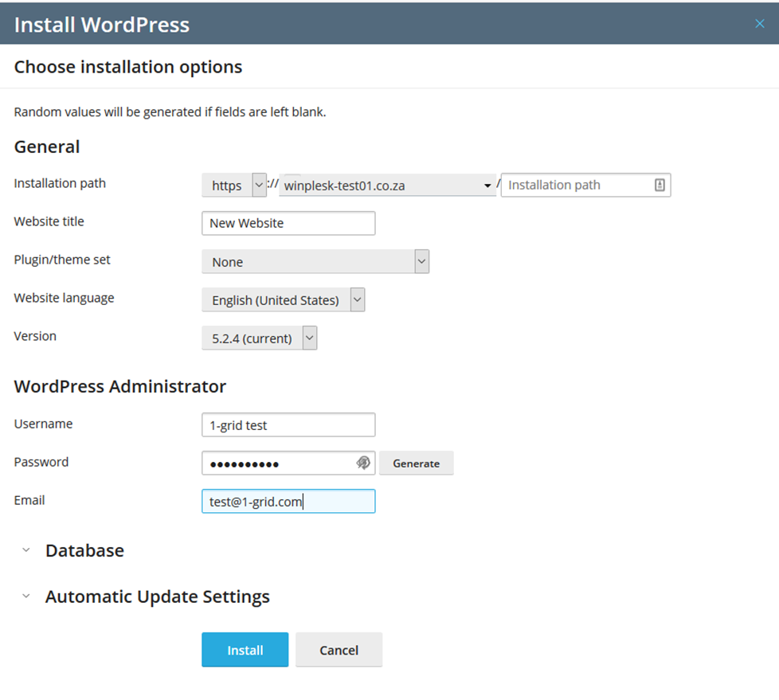Screen dimensions: 779x700
Task: Open the https protocol dropdown
Action: 234,186
